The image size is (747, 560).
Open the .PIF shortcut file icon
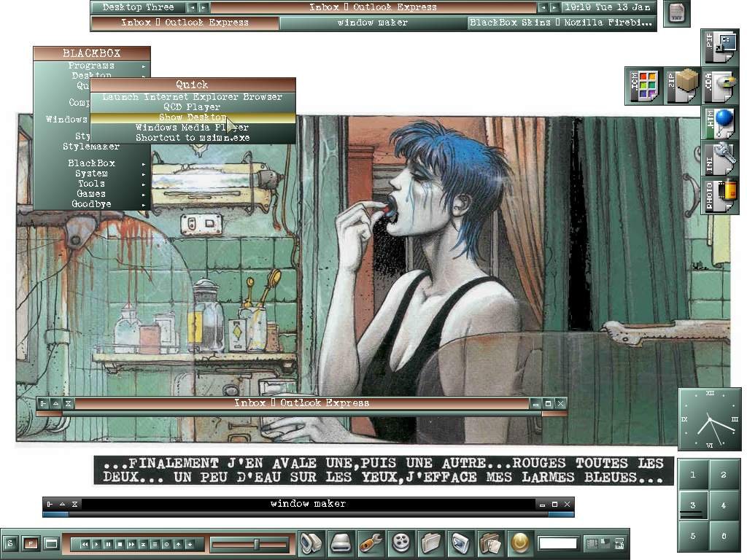720,47
